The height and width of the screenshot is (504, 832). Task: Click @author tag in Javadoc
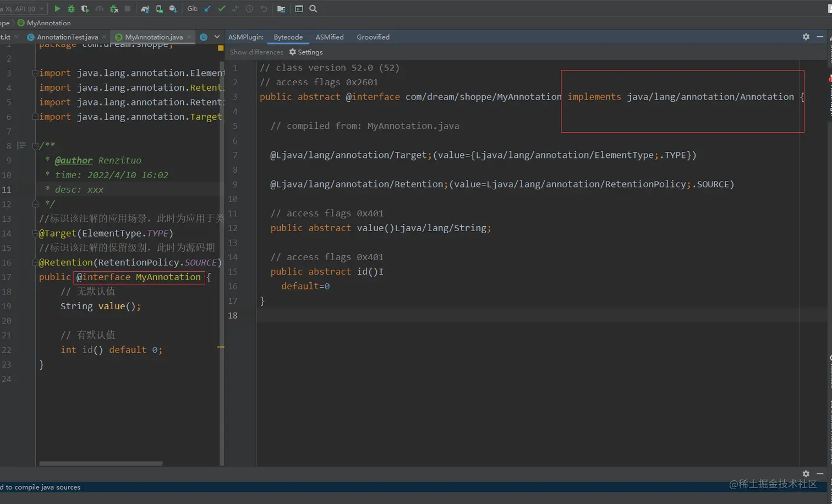74,160
